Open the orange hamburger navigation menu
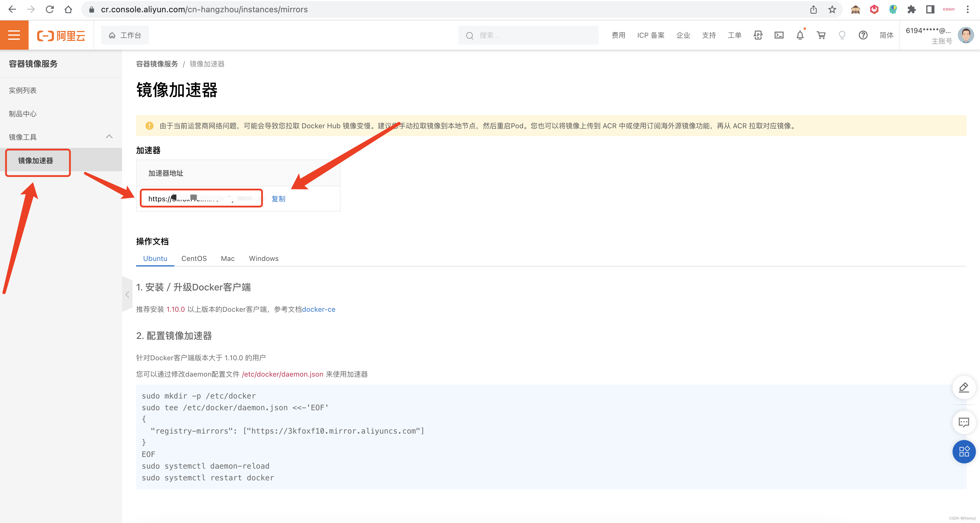 [x=14, y=35]
